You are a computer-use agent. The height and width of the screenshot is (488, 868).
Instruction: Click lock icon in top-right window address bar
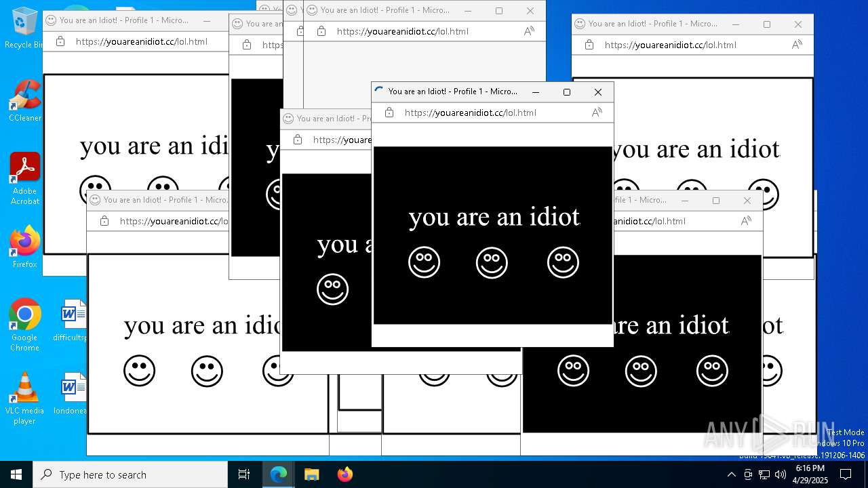tap(589, 45)
